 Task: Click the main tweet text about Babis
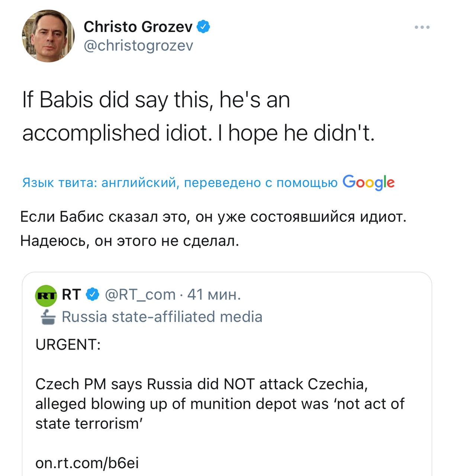coord(198,116)
